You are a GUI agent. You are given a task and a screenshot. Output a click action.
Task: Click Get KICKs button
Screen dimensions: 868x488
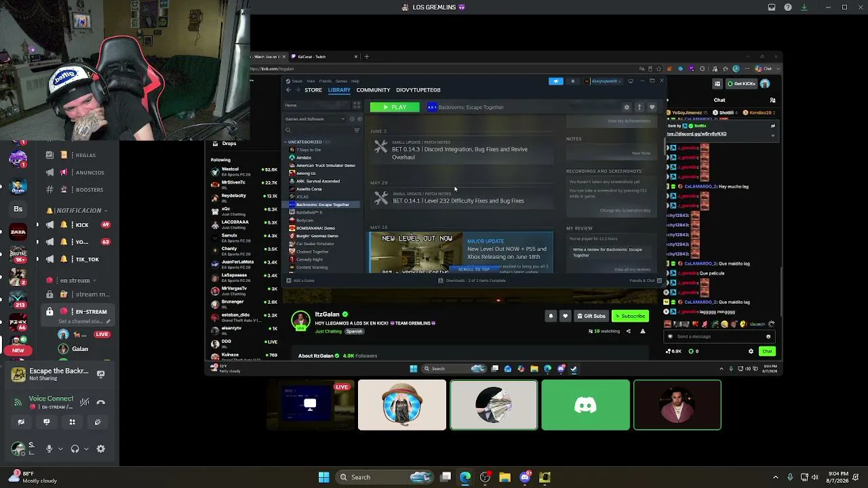[x=741, y=84]
